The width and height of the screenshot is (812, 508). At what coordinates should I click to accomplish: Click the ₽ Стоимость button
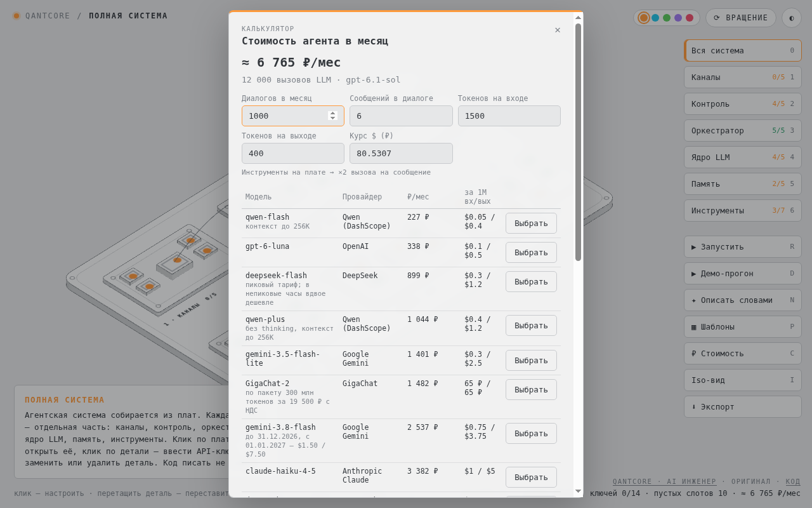(743, 354)
